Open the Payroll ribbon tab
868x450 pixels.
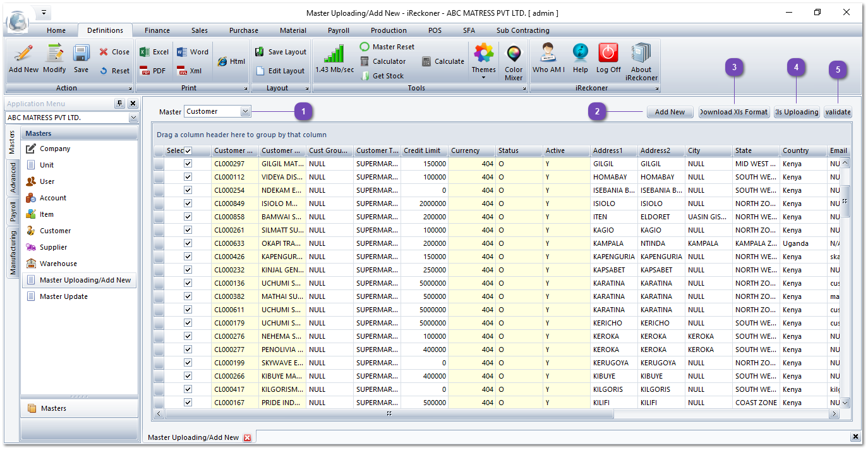click(x=338, y=30)
